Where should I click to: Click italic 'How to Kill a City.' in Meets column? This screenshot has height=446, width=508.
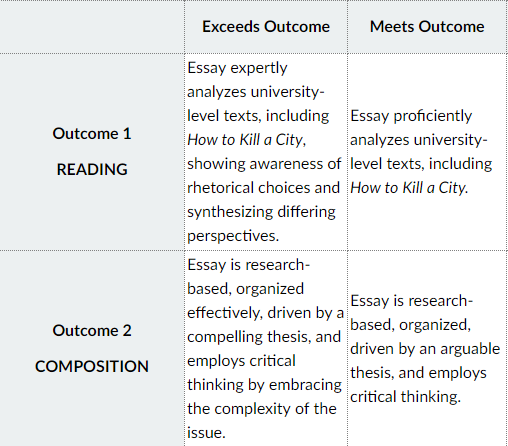click(x=409, y=188)
